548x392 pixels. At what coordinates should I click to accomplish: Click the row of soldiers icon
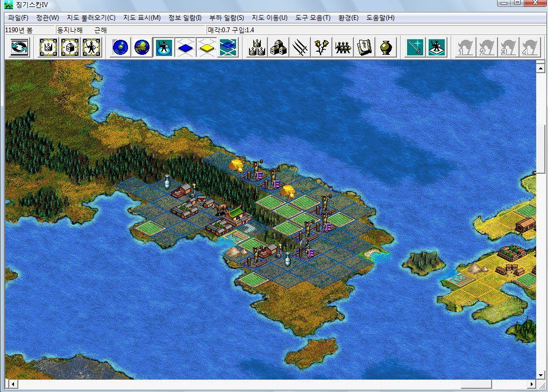pyautogui.click(x=343, y=47)
